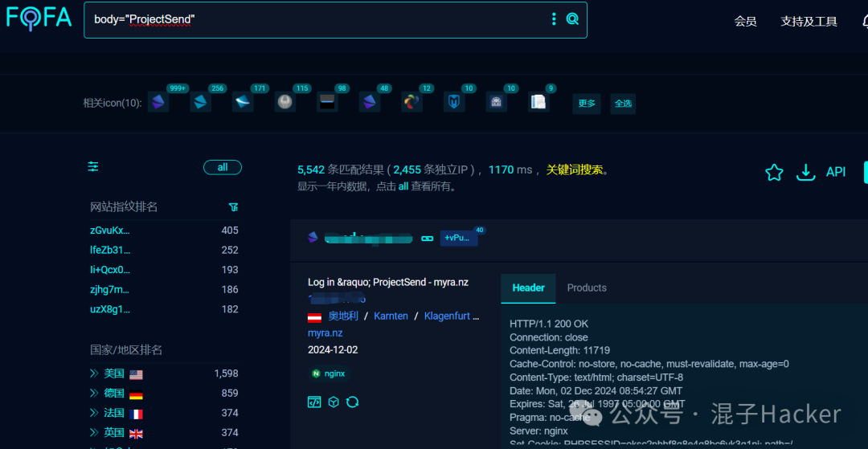Click the 关键词搜索 link

(x=574, y=169)
